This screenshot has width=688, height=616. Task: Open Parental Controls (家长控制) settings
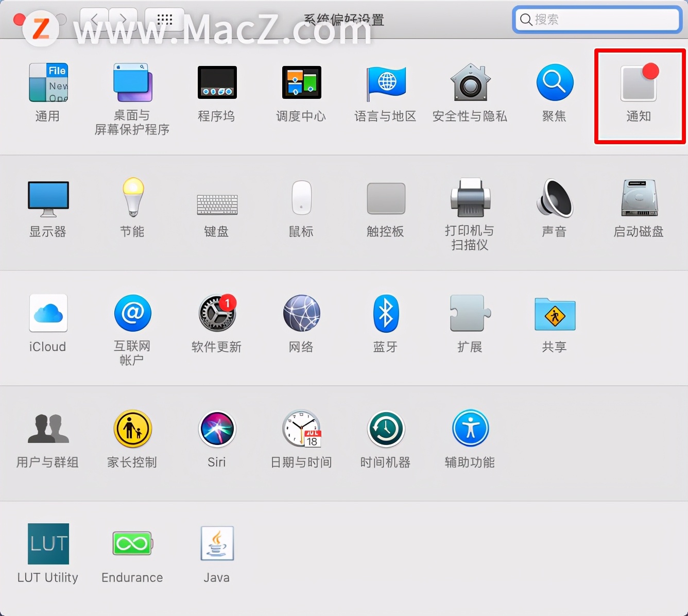tap(132, 438)
